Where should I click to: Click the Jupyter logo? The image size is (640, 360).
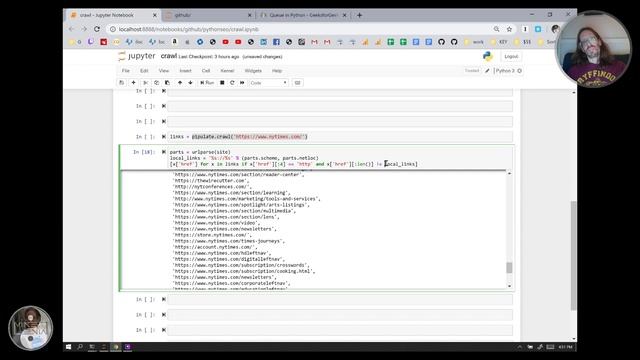click(136, 56)
